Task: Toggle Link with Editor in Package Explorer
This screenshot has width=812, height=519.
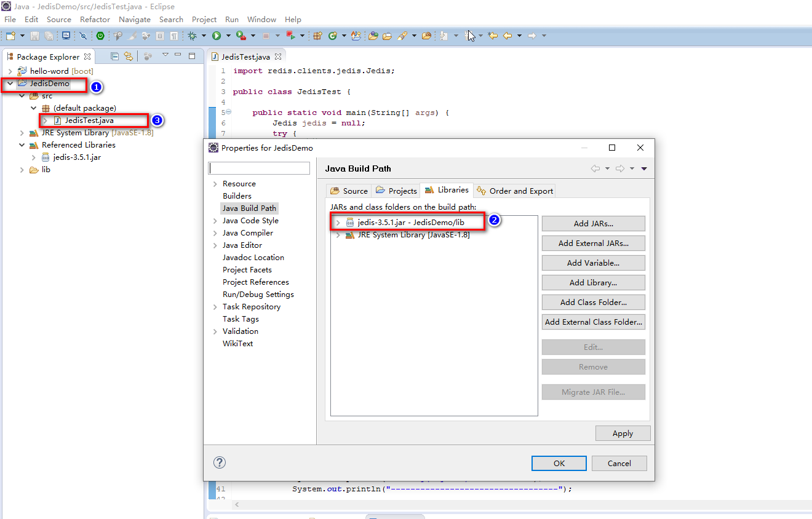Action: click(x=129, y=56)
